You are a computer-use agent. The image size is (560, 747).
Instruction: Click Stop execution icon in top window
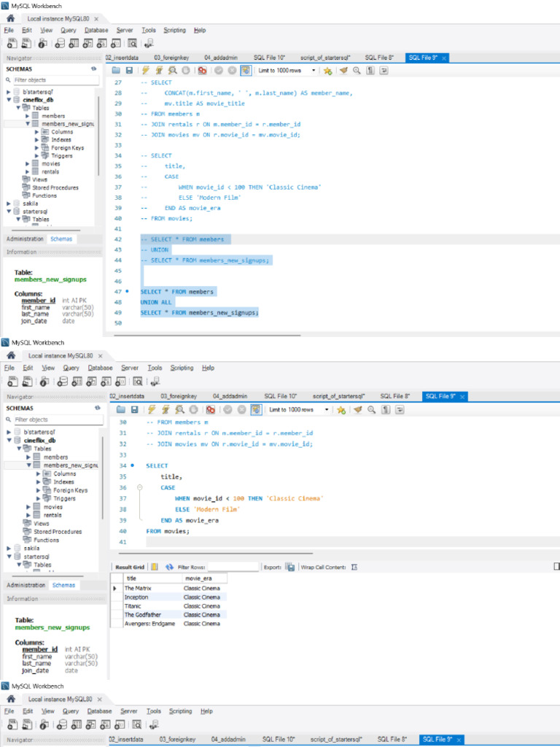(x=186, y=71)
